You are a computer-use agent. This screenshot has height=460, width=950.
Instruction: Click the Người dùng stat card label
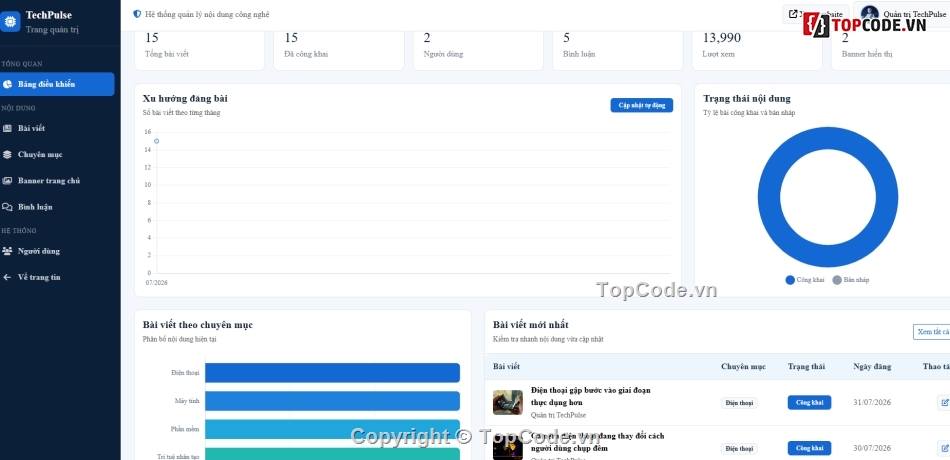[443, 54]
